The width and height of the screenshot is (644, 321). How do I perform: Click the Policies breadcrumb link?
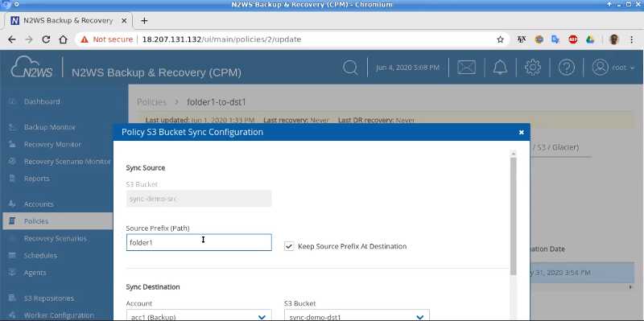(x=151, y=102)
